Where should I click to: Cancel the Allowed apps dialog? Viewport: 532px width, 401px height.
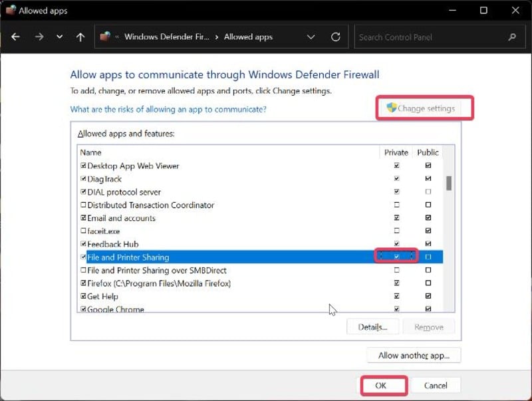(436, 386)
